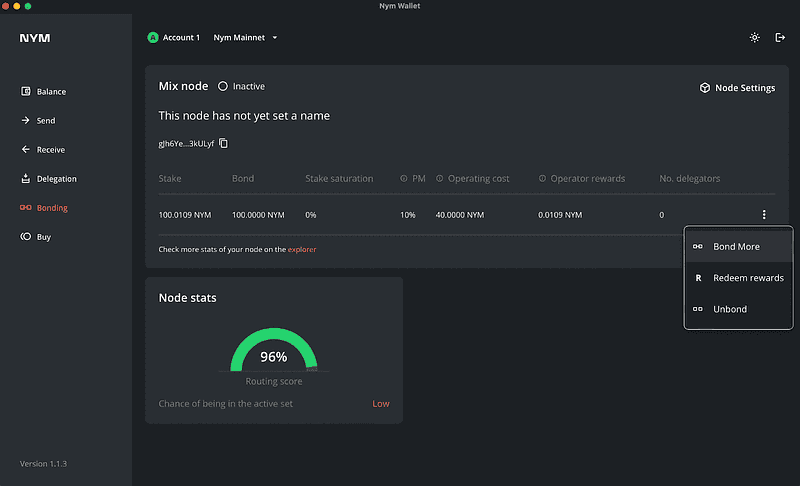Click the Operating cost info icon
The image size is (800, 486).
(x=440, y=179)
